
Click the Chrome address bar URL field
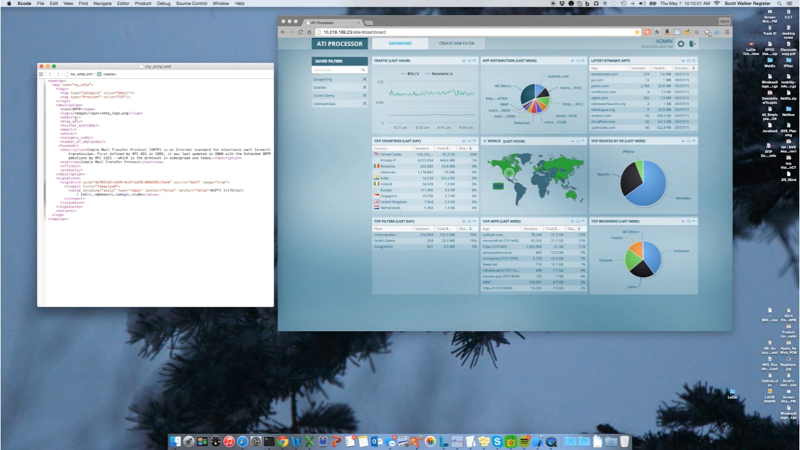click(x=477, y=32)
